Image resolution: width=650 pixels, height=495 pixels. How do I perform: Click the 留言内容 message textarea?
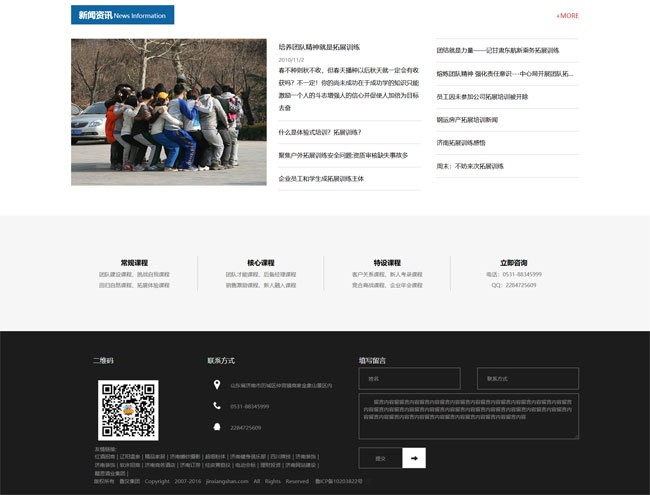click(468, 416)
